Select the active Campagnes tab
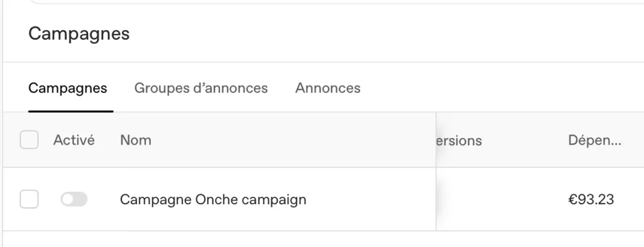644x247 pixels. pos(68,88)
